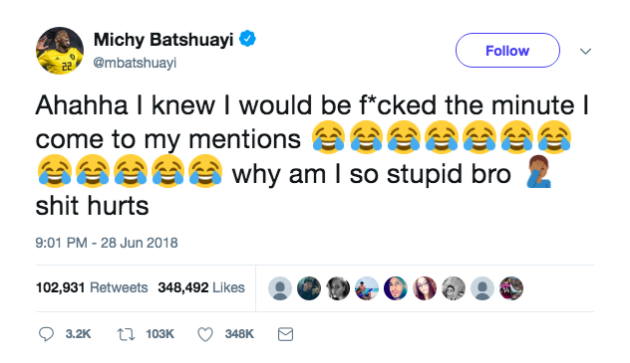The height and width of the screenshot is (363, 630).
Task: Click the @mbatshuayi handle
Action: [x=135, y=63]
